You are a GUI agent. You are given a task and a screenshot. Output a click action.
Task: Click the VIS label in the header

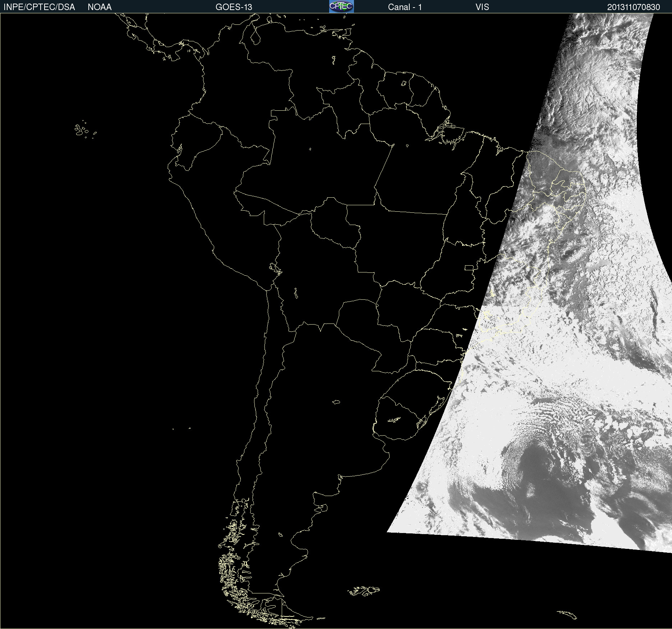point(482,7)
